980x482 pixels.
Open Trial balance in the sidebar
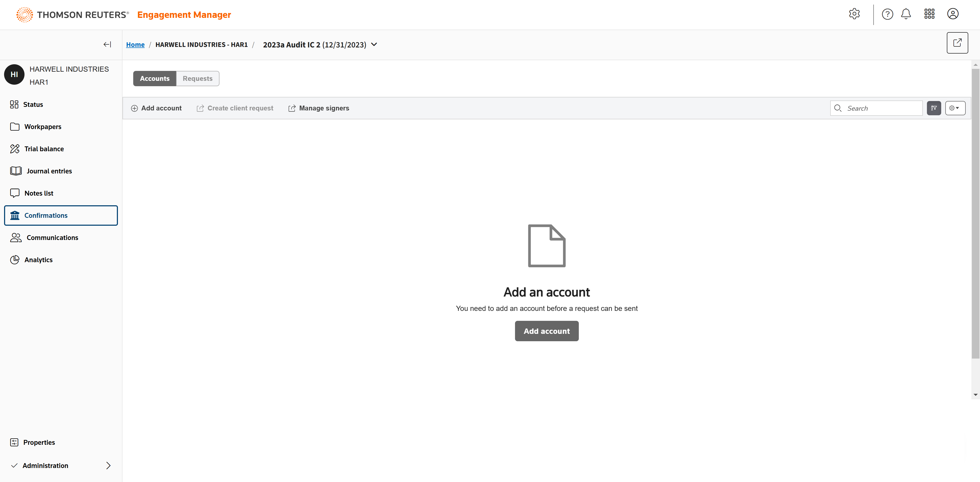tap(44, 149)
